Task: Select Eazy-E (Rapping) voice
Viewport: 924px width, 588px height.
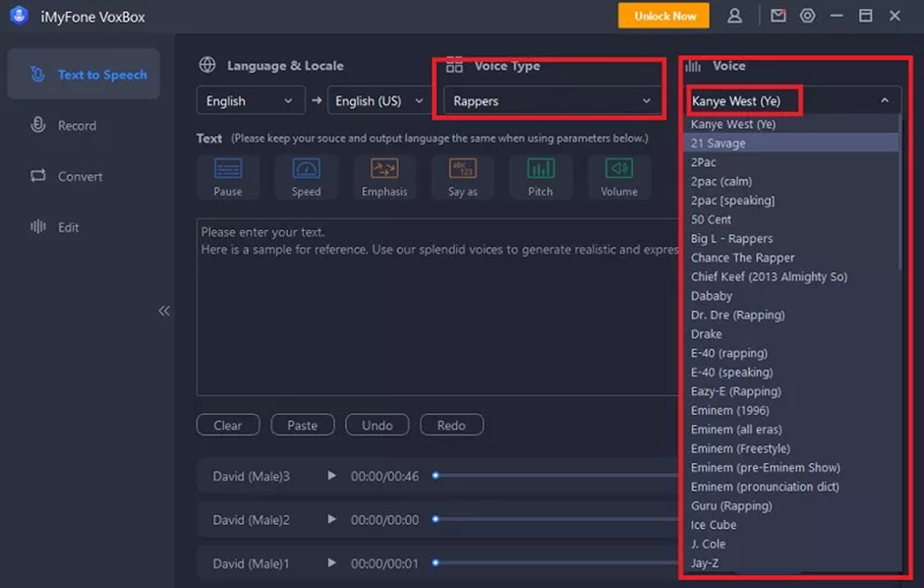Action: [x=791, y=391]
